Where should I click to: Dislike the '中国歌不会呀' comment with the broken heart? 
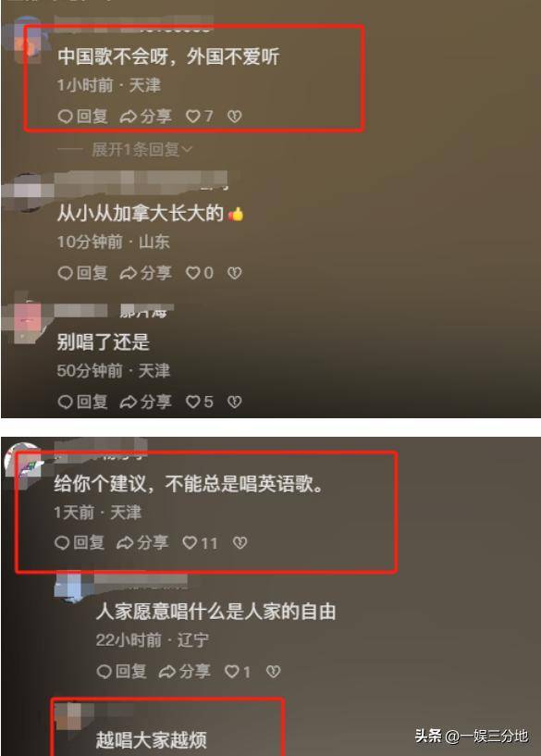pyautogui.click(x=234, y=117)
